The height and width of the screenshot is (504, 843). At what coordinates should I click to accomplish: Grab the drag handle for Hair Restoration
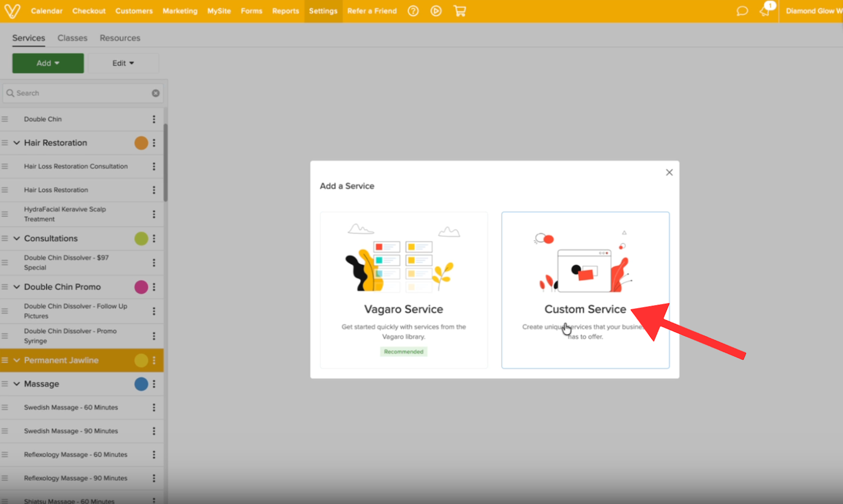click(x=5, y=143)
